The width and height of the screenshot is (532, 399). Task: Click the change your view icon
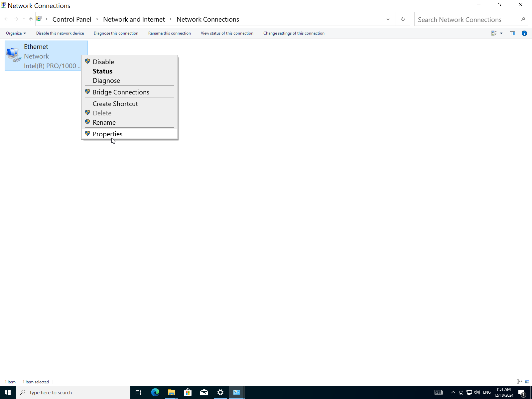tap(494, 33)
